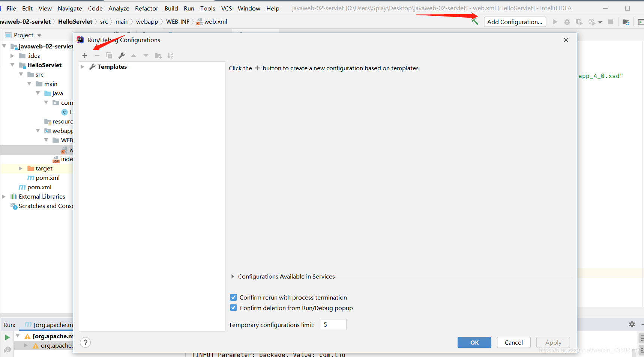Expand Configurations Available in Services
644x357 pixels.
coord(233,276)
